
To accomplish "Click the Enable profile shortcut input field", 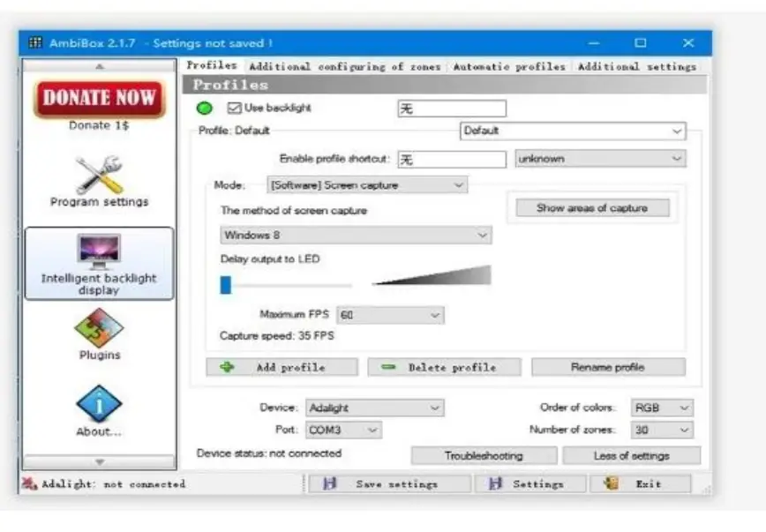I will pos(452,160).
